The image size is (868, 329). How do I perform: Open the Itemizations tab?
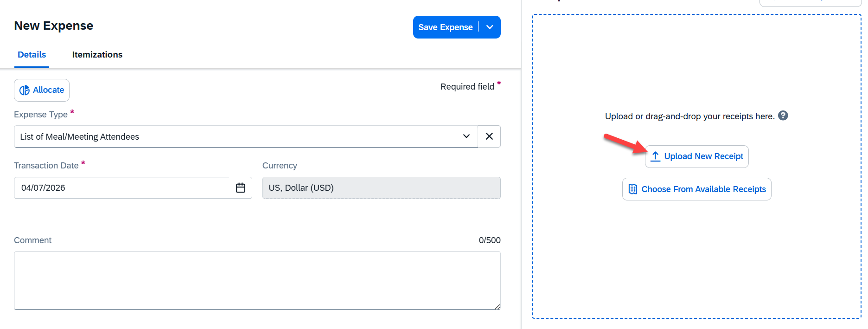(97, 55)
